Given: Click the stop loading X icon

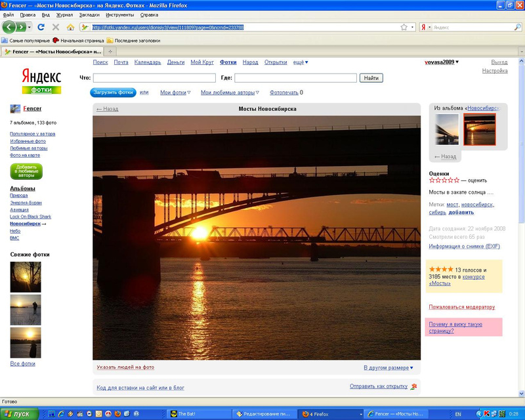Looking at the screenshot, I should click(x=56, y=27).
